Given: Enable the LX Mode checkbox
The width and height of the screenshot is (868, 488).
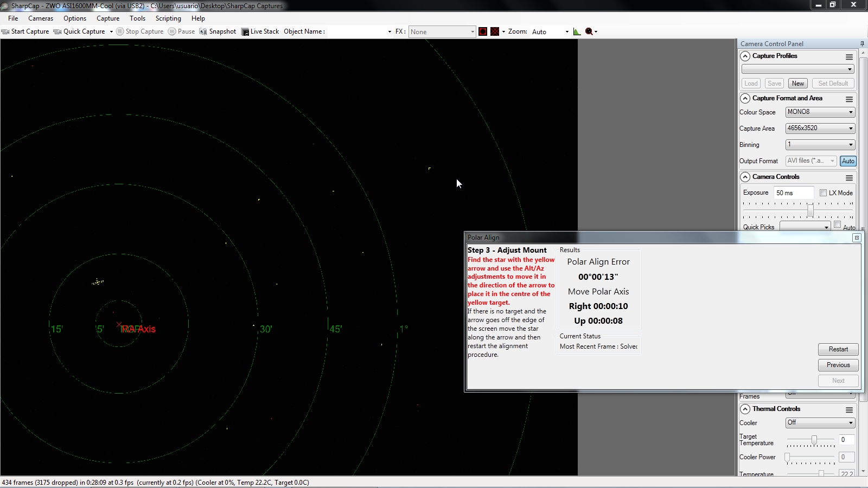Looking at the screenshot, I should [x=823, y=192].
